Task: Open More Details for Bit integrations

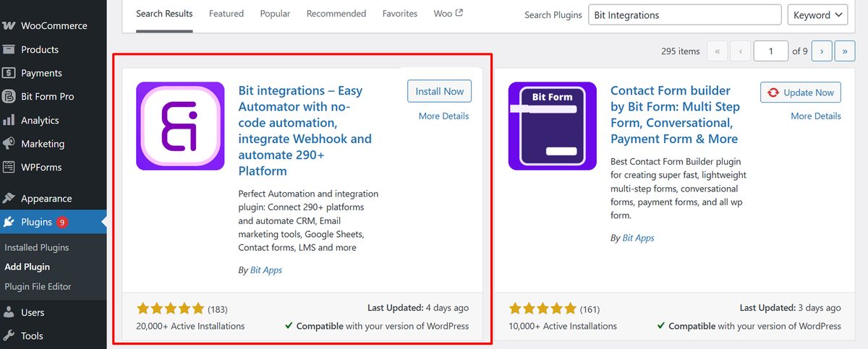Action: click(443, 116)
